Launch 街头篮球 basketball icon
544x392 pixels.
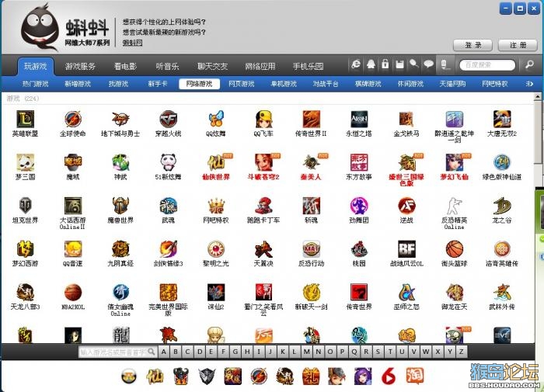455,249
